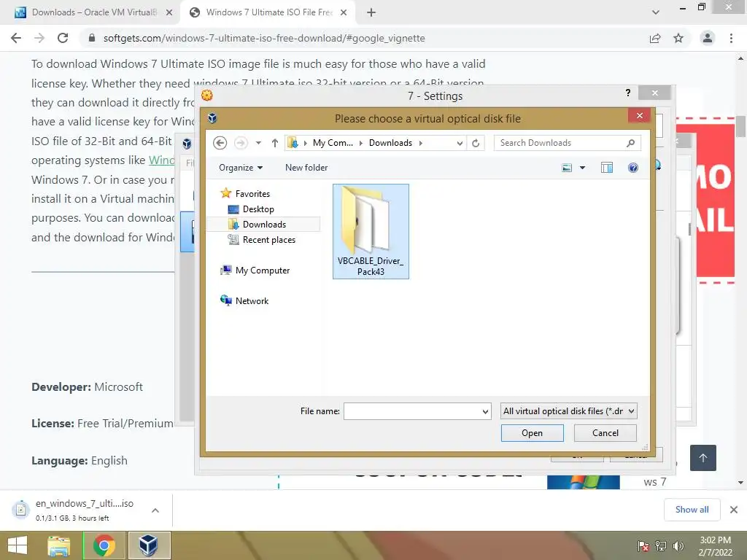Select Downloads in the navigation pane

(x=263, y=225)
